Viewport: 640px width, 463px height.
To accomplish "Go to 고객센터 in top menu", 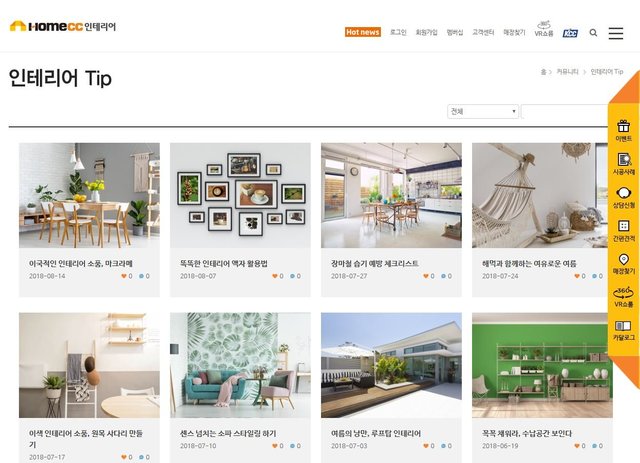I will pyautogui.click(x=483, y=32).
